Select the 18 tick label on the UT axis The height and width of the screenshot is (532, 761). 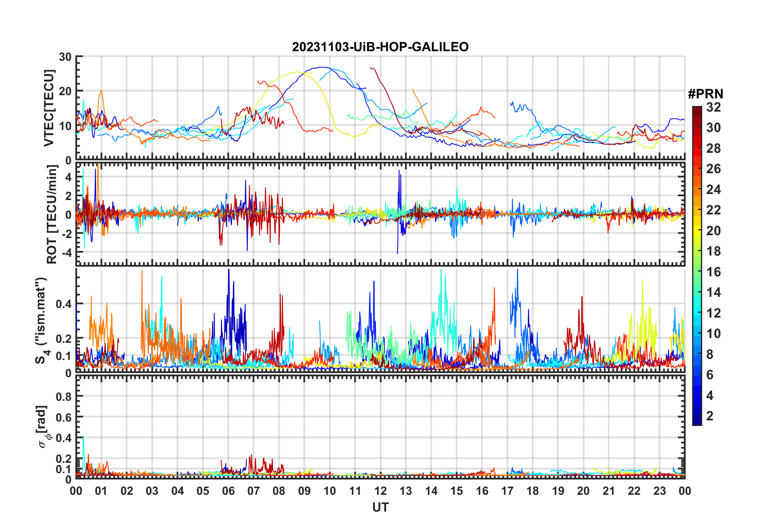[x=533, y=491]
